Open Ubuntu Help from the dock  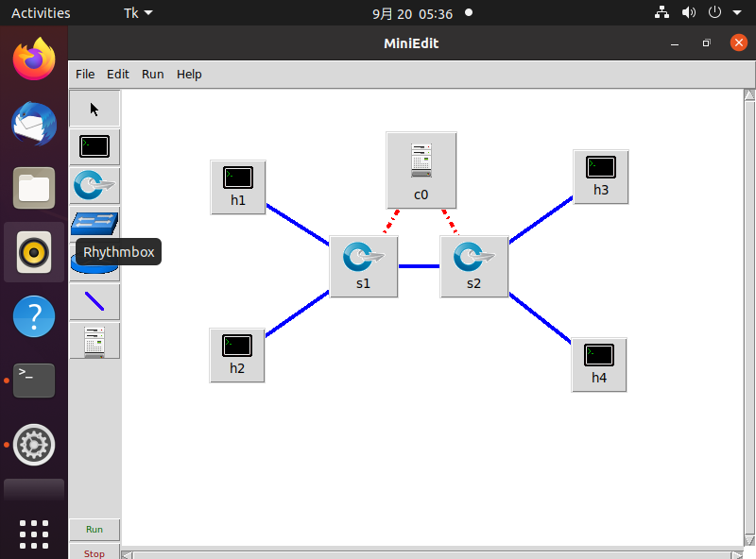[x=34, y=316]
